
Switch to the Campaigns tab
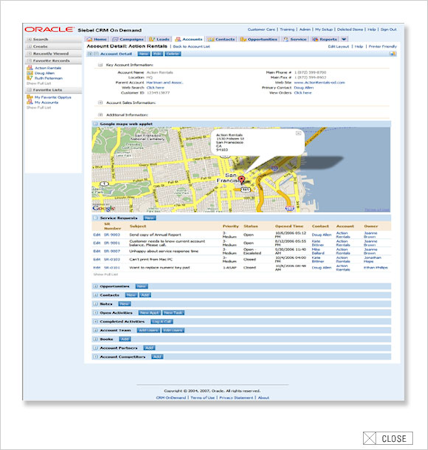pos(128,39)
